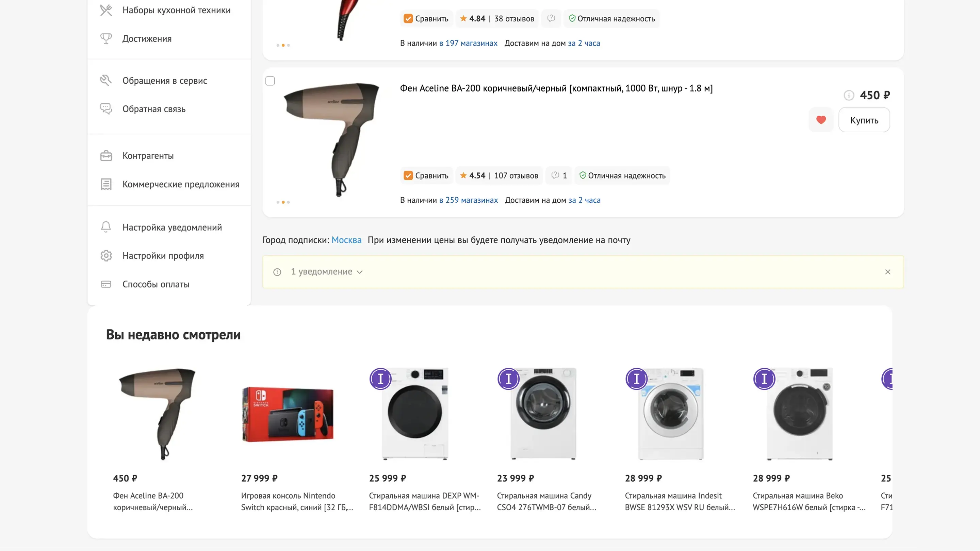Change subscription city Москва

click(x=346, y=240)
